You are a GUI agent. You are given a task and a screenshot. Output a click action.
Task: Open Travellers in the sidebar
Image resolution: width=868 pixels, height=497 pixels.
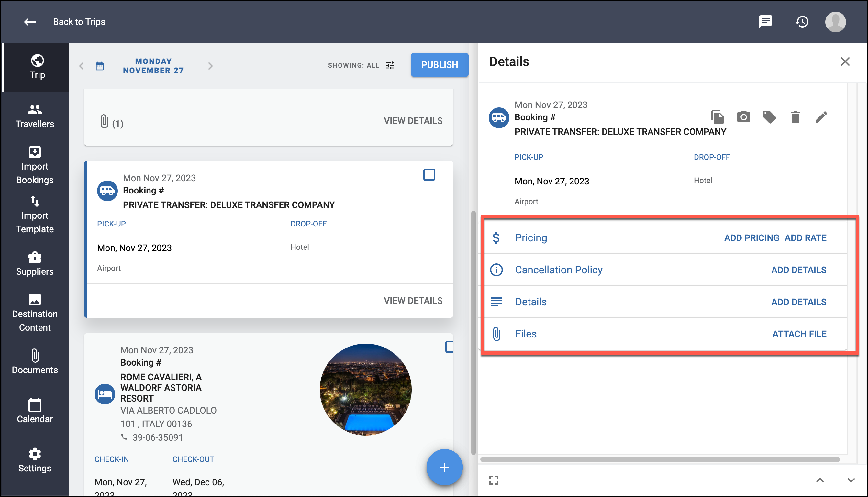pyautogui.click(x=35, y=116)
